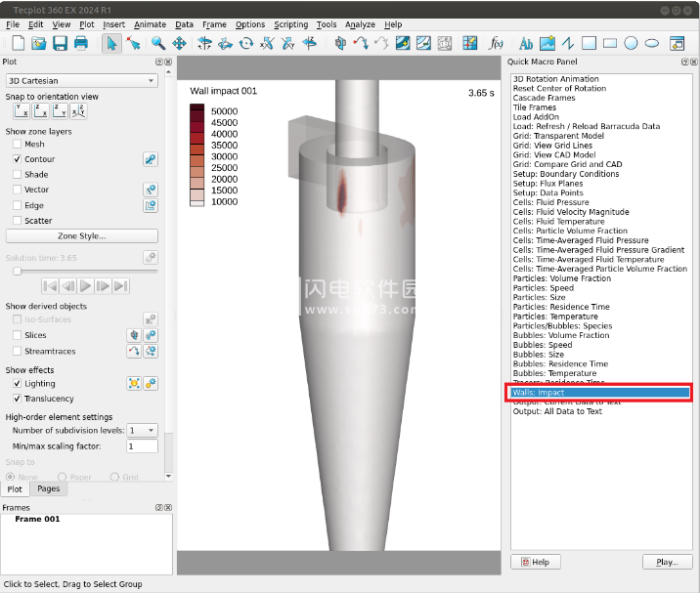Snap to ZY orientation view
The height and width of the screenshot is (593, 700).
[x=60, y=111]
